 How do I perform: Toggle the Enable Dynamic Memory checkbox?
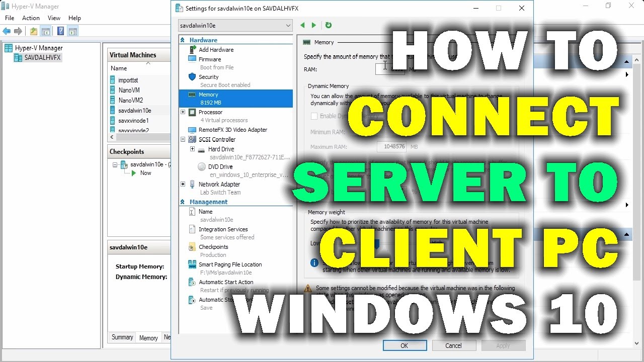coord(314,116)
